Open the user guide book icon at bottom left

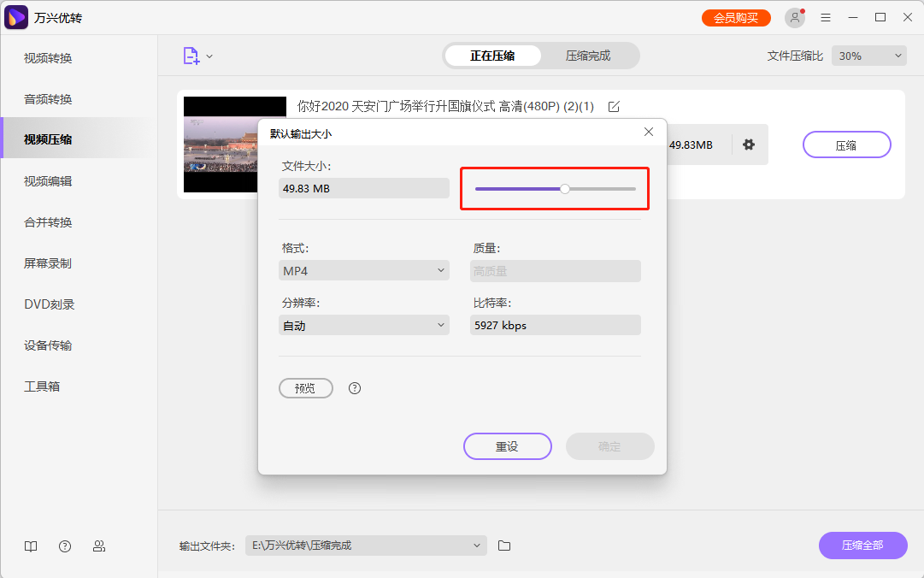click(31, 546)
